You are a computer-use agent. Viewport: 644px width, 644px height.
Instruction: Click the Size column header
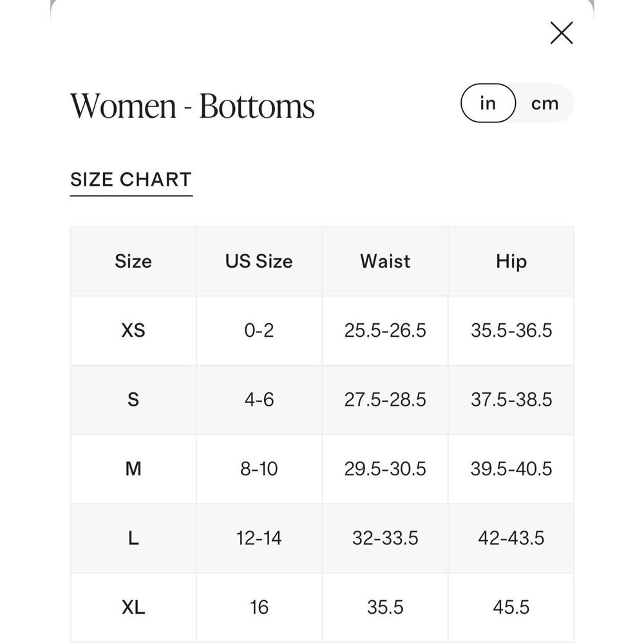(133, 261)
